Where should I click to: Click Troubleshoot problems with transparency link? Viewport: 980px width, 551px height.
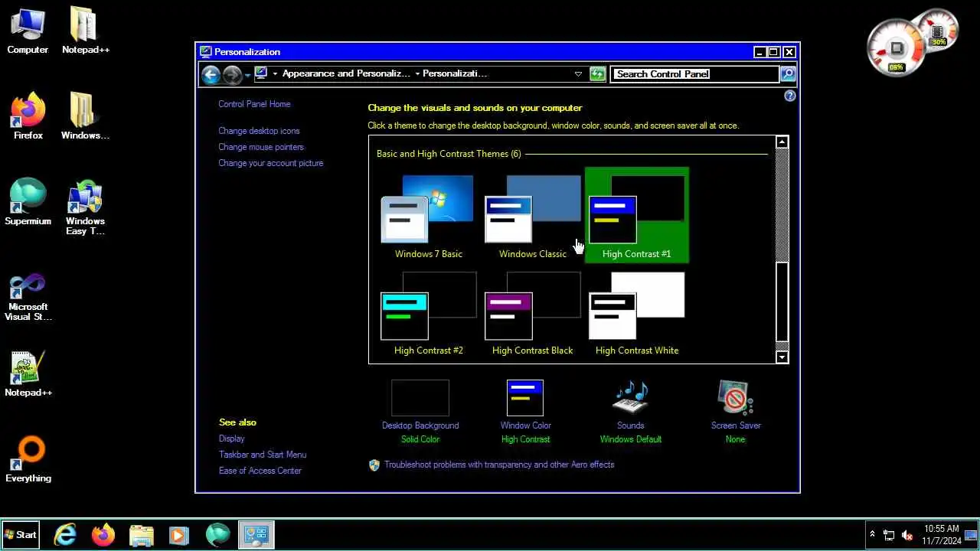click(x=499, y=465)
